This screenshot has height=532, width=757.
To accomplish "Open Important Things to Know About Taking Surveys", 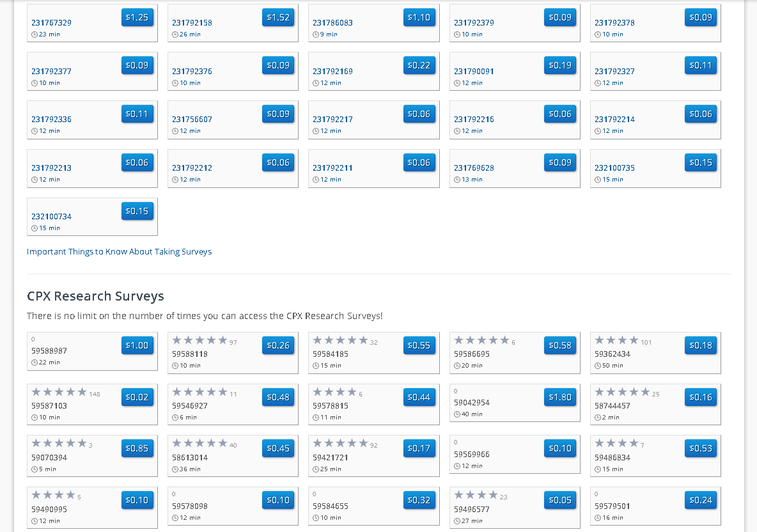I will tap(119, 251).
